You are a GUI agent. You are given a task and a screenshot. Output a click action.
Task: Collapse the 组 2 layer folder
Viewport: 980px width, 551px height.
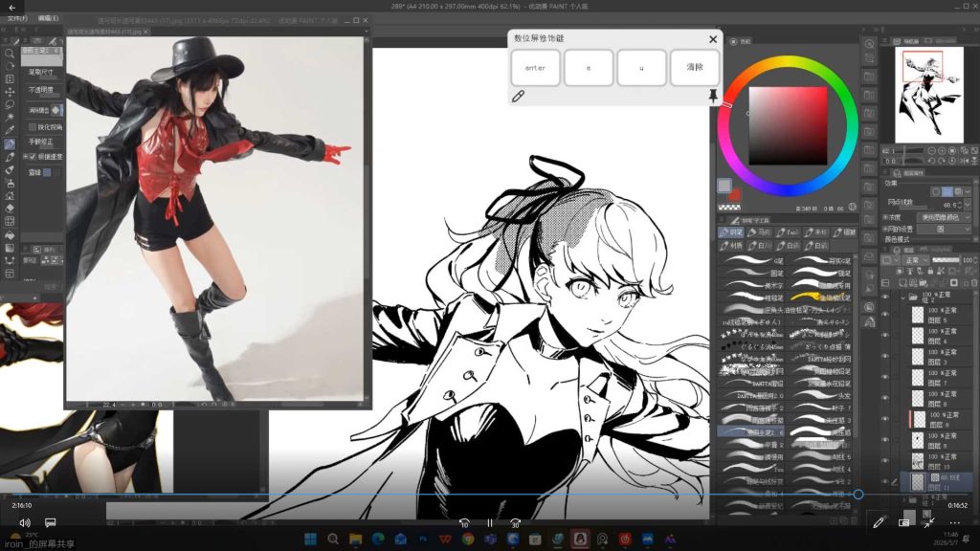(x=902, y=297)
